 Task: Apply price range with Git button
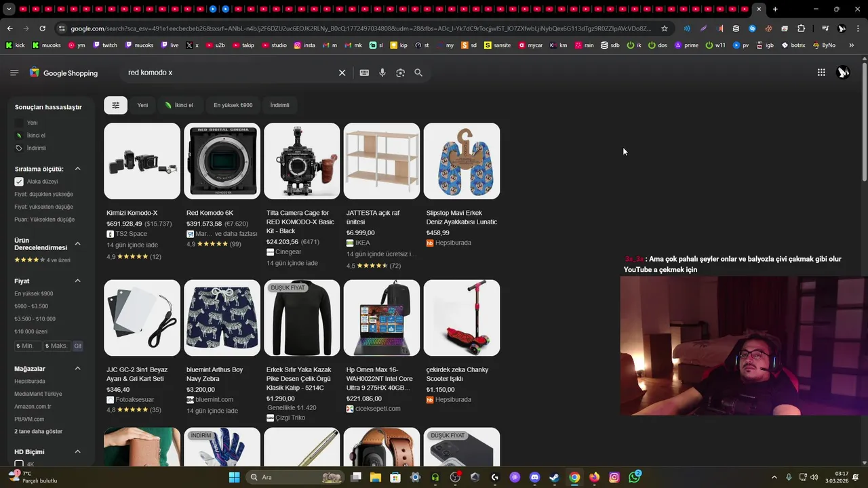coord(78,346)
